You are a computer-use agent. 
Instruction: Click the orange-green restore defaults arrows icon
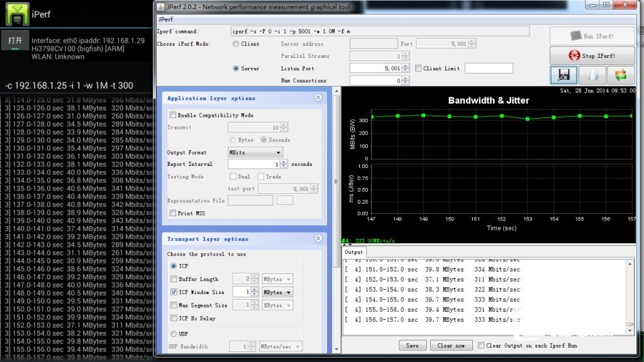click(x=620, y=75)
